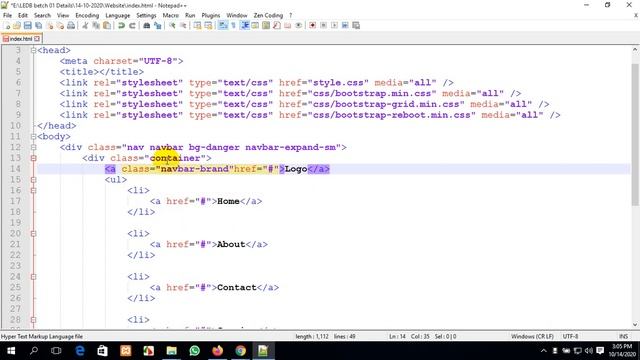
Task: Click the Stop Recording macro icon
Action: (x=323, y=26)
